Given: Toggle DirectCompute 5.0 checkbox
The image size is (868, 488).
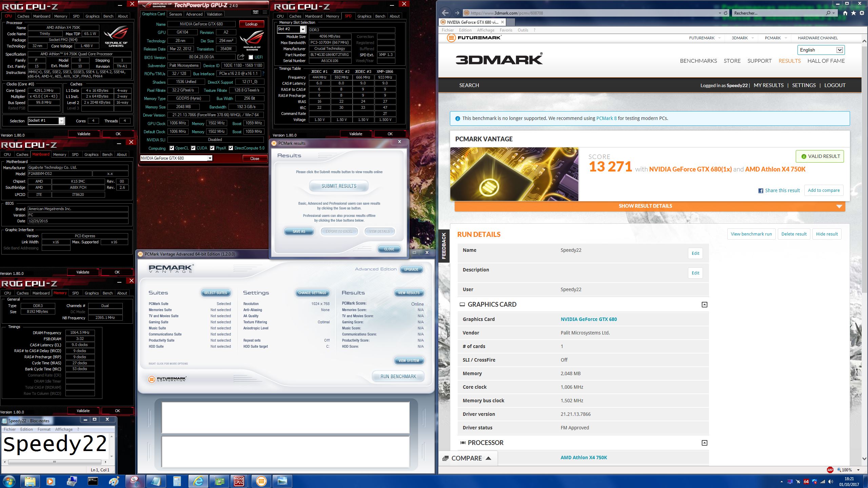Looking at the screenshot, I should [x=231, y=148].
